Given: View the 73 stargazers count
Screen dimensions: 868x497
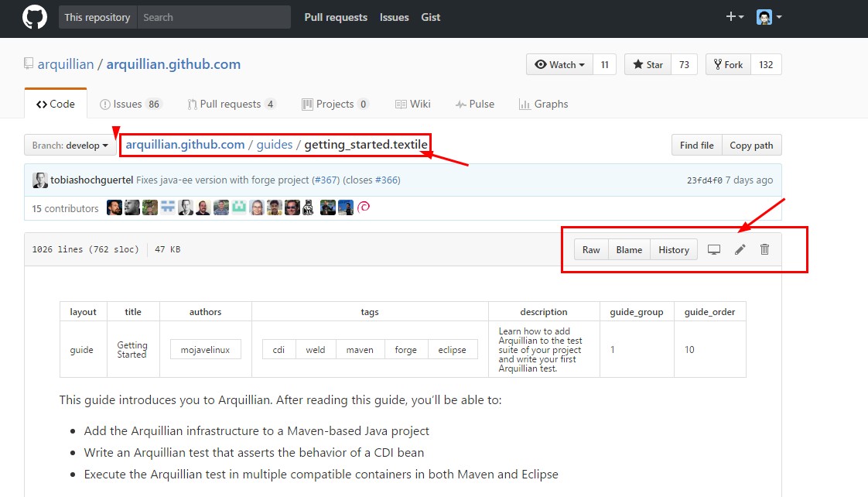Looking at the screenshot, I should 684,65.
